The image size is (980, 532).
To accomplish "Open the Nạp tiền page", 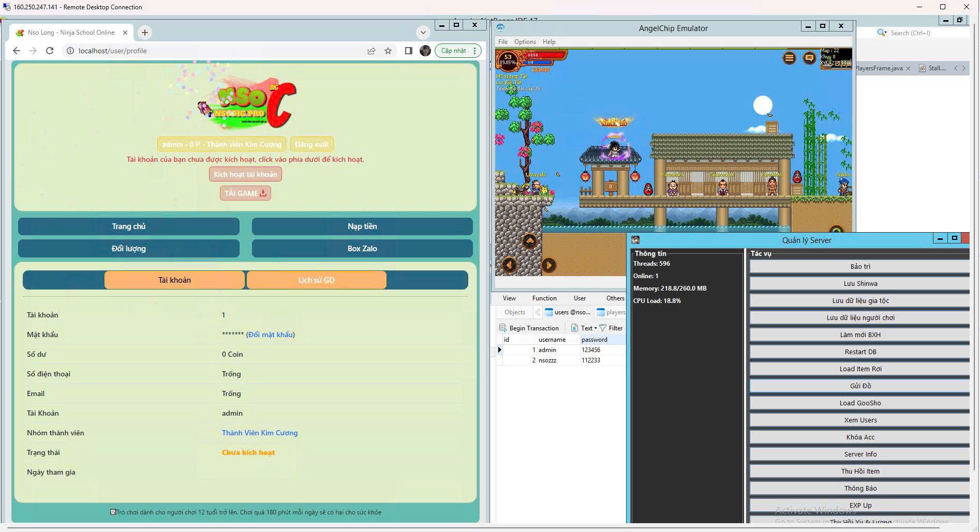I will 362,226.
